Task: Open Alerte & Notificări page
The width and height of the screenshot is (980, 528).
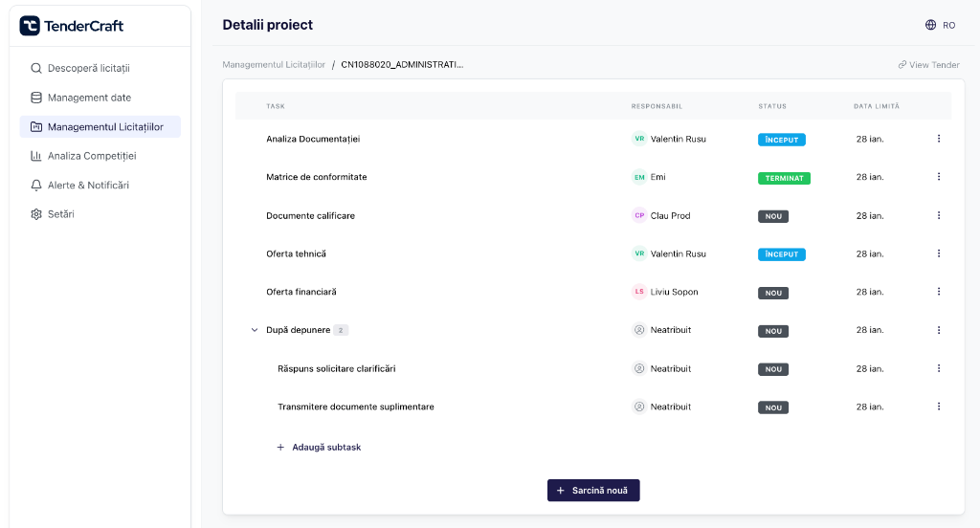Action: pos(88,185)
